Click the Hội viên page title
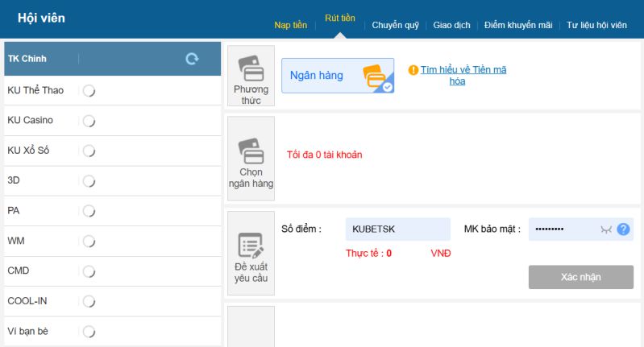This screenshot has width=644, height=347. pyautogui.click(x=41, y=18)
